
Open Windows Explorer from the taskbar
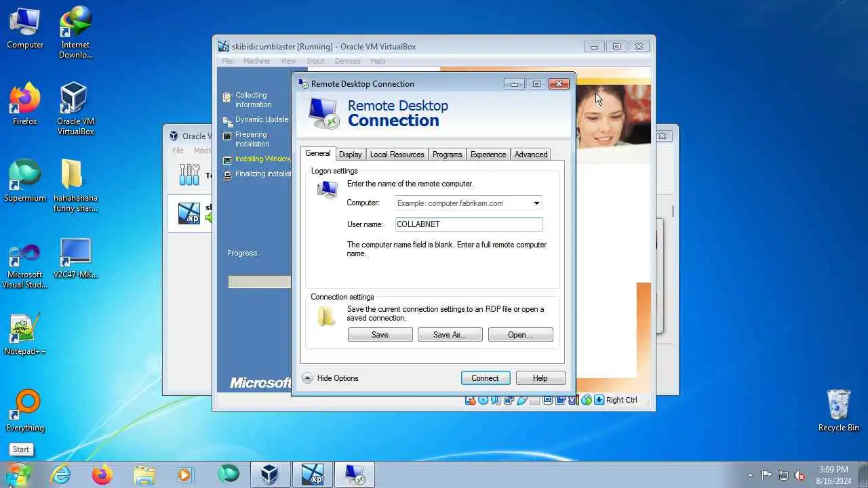pyautogui.click(x=144, y=474)
